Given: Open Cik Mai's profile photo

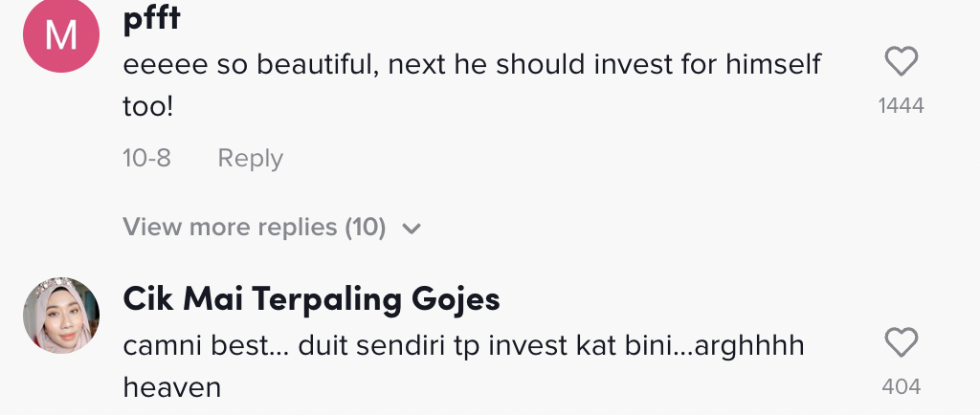Looking at the screenshot, I should point(61,316).
